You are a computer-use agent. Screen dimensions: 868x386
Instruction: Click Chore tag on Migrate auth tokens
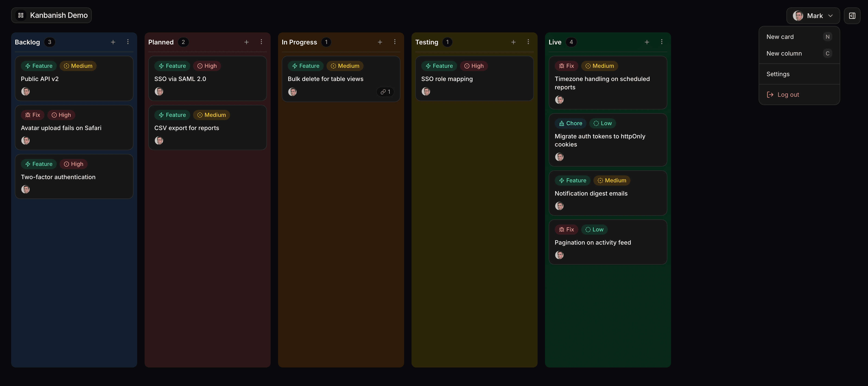tap(571, 123)
